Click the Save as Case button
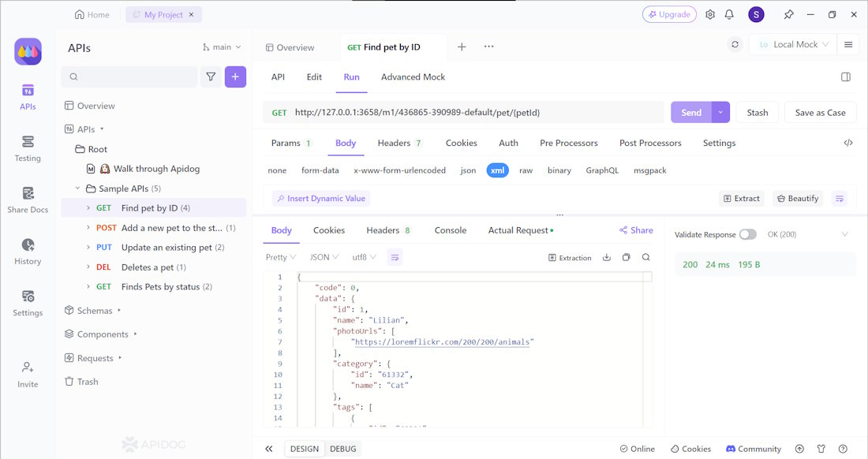 (820, 113)
